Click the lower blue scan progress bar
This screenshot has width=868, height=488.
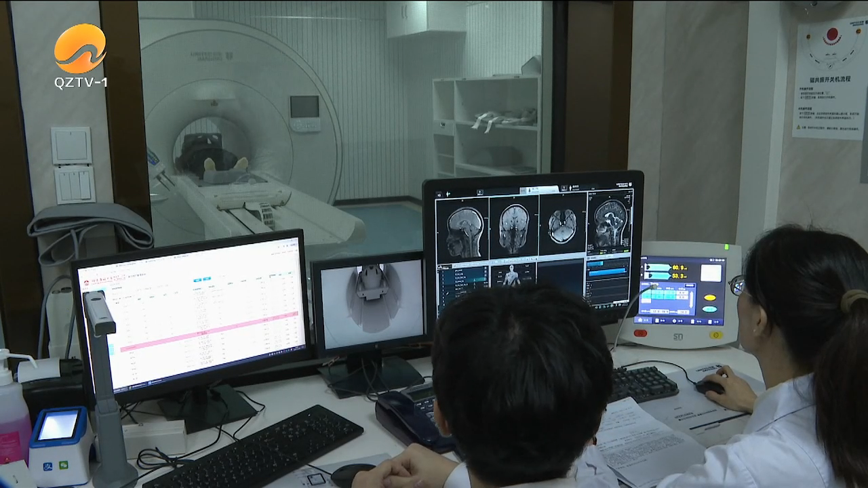pos(607,272)
